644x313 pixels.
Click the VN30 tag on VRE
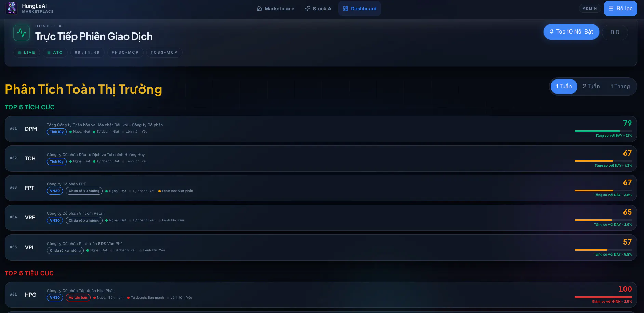click(55, 221)
